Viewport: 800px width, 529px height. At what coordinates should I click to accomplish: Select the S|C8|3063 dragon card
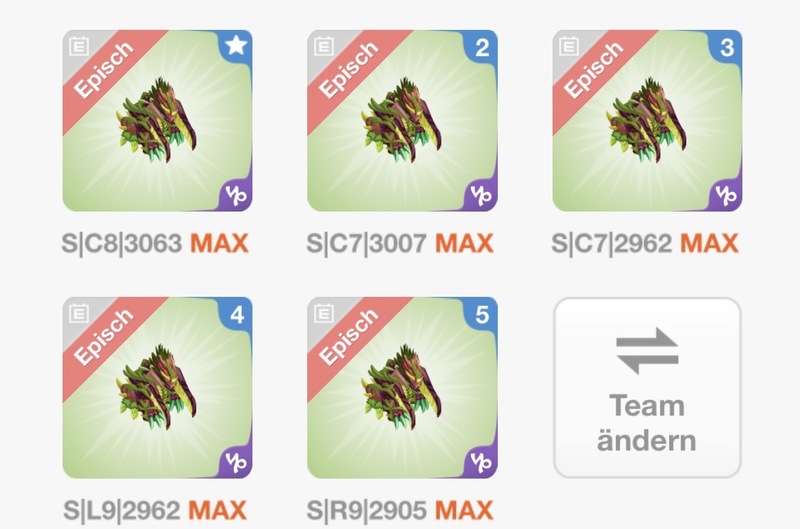pos(157,121)
